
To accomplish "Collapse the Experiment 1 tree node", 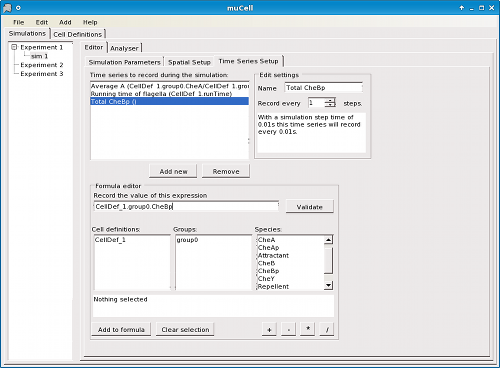I will 14,47.
